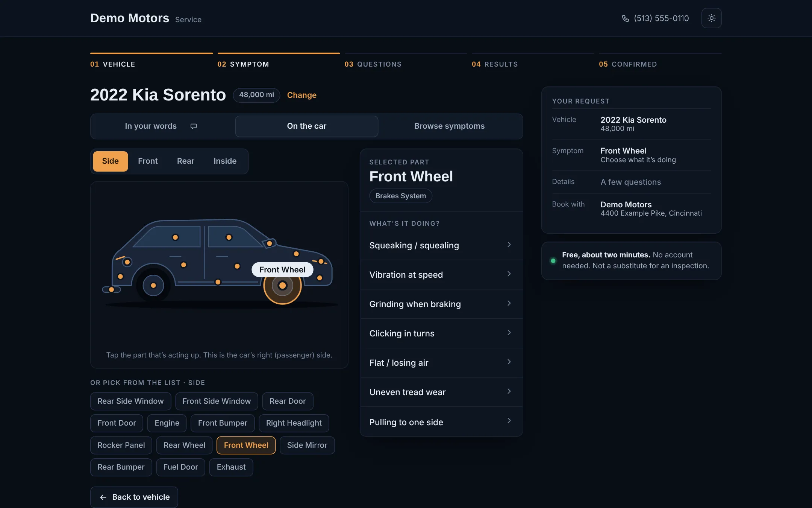This screenshot has width=812, height=508.
Task: Click the 48,000 mi mileage badge
Action: [256, 95]
